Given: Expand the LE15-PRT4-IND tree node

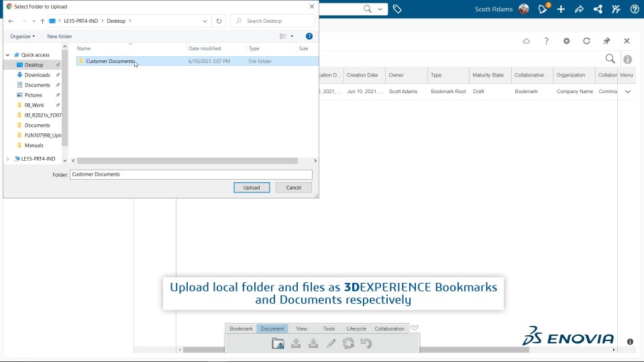Looking at the screenshot, I should click(x=8, y=159).
